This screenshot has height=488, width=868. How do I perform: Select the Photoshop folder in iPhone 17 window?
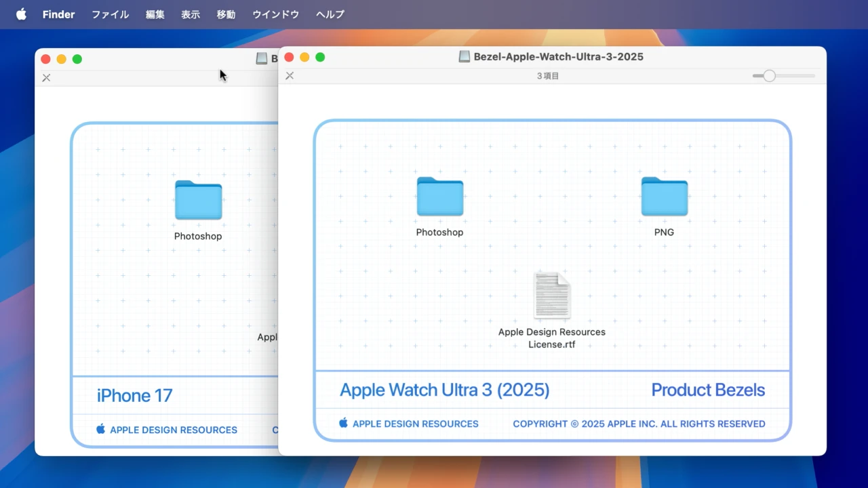(198, 201)
